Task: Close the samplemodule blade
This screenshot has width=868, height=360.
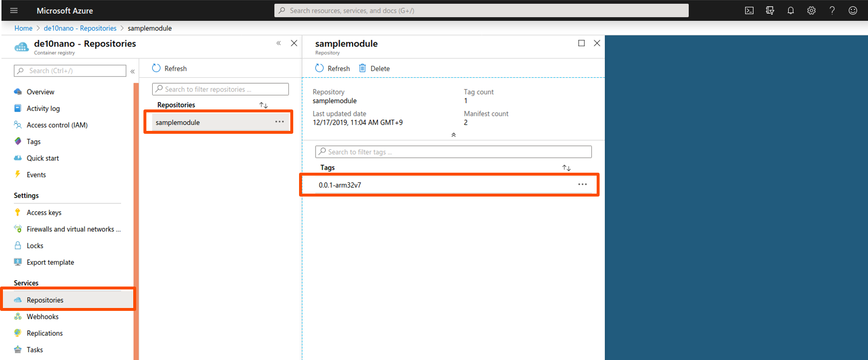Action: 597,43
